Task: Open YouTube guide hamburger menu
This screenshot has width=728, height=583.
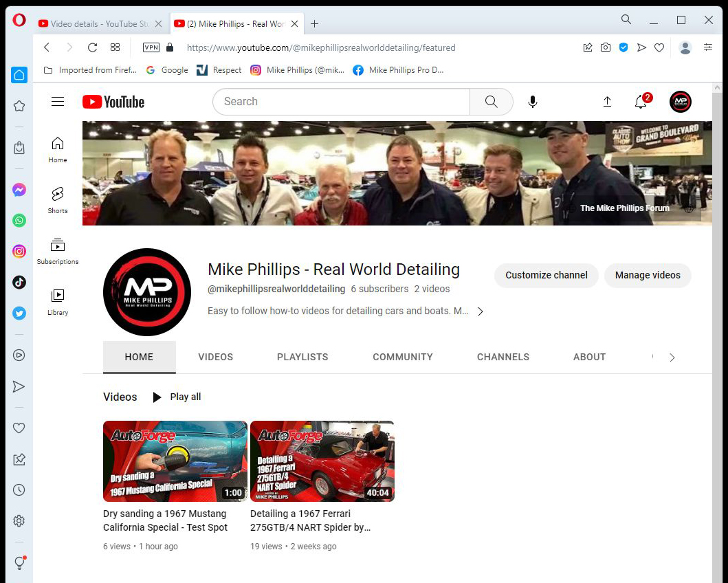Action: coord(58,102)
